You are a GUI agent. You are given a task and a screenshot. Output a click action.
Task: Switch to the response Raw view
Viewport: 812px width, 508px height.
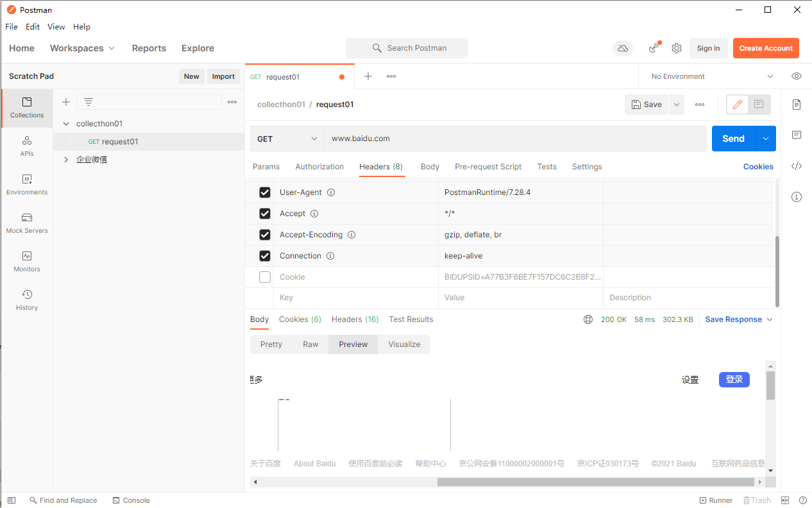(310, 344)
